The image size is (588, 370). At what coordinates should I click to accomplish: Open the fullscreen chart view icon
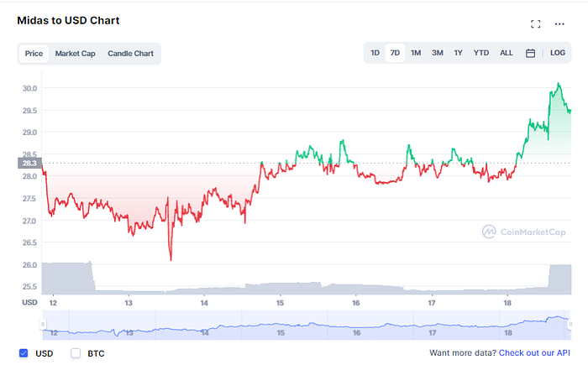(536, 24)
